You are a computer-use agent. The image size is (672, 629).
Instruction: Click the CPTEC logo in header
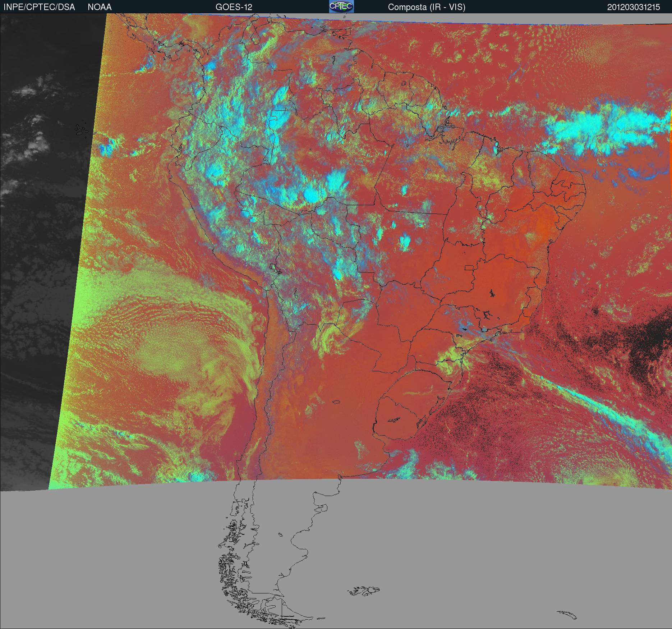pyautogui.click(x=341, y=6)
